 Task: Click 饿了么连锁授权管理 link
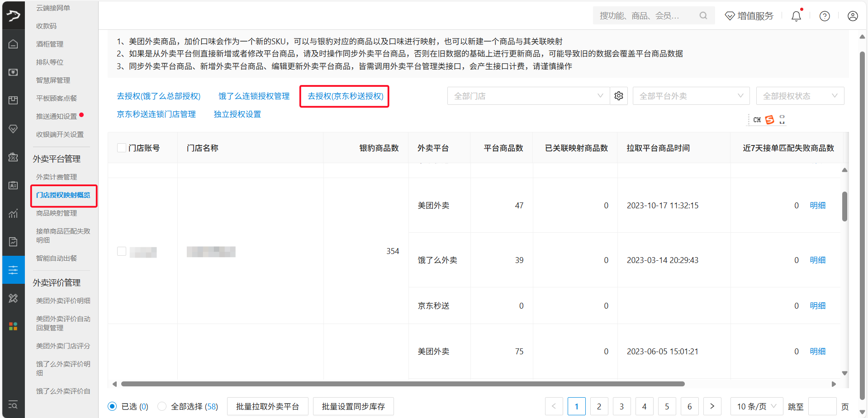tap(254, 96)
